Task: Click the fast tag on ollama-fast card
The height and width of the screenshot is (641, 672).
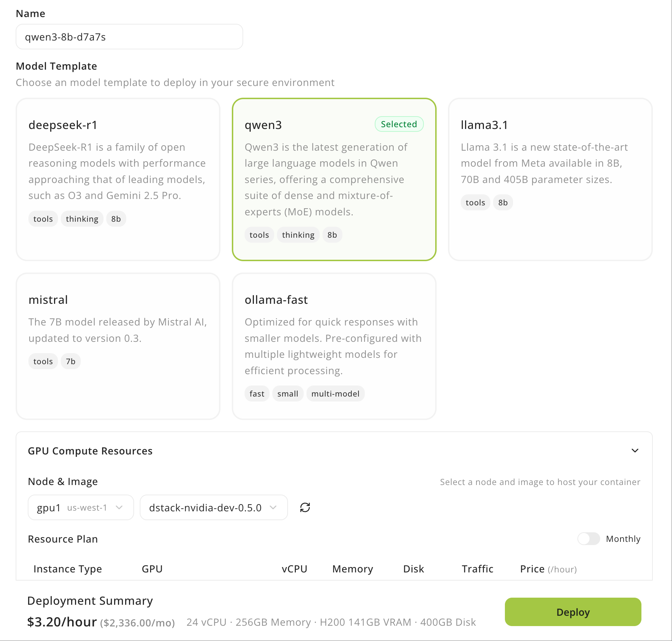Action: click(256, 393)
